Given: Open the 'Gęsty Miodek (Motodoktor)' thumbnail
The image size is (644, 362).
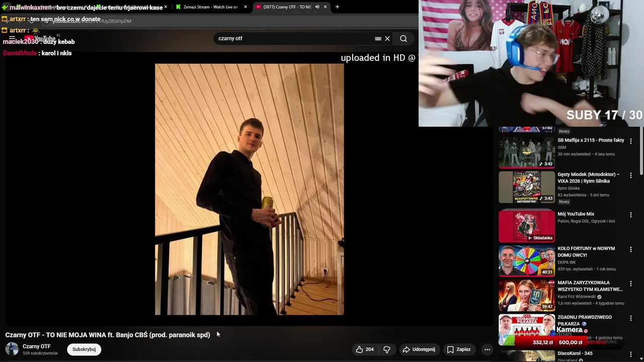Looking at the screenshot, I should (527, 187).
